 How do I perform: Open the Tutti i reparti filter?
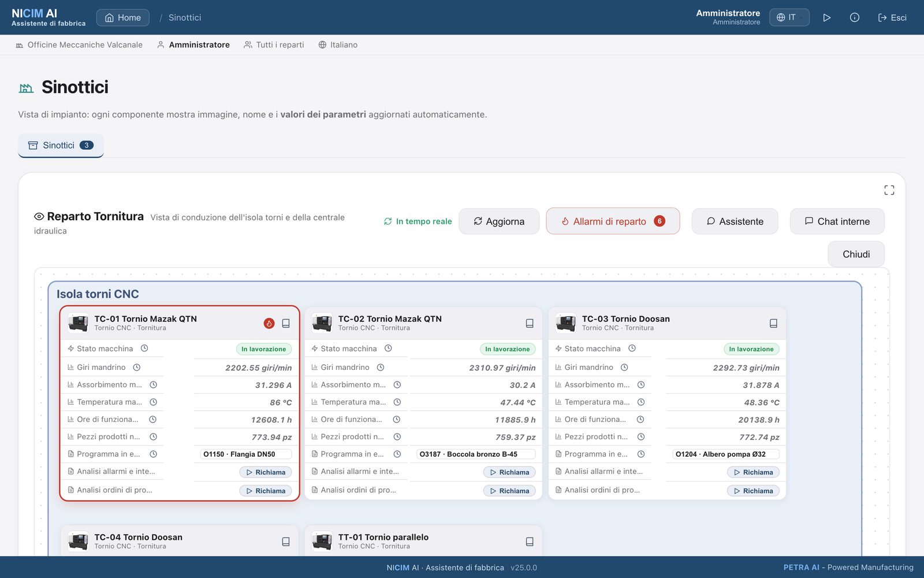(x=274, y=45)
